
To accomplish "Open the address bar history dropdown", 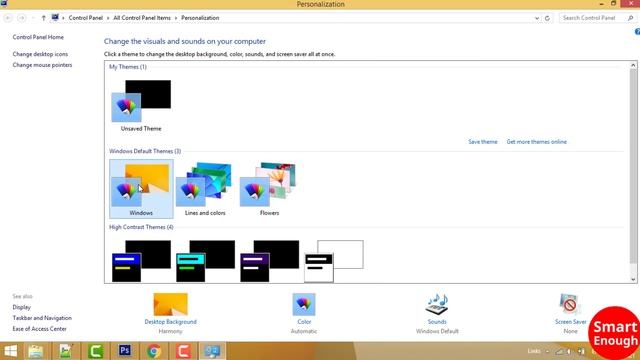I will pos(537,18).
